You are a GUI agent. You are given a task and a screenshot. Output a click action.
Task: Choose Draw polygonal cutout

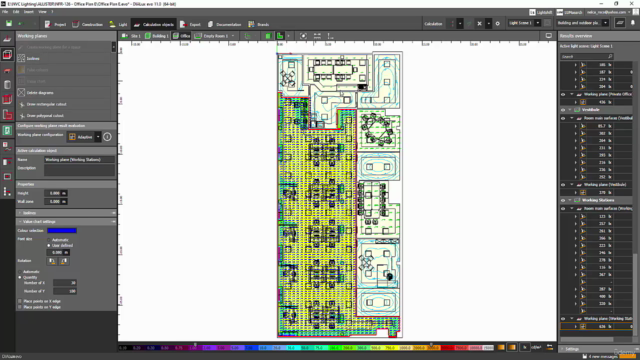(63, 116)
